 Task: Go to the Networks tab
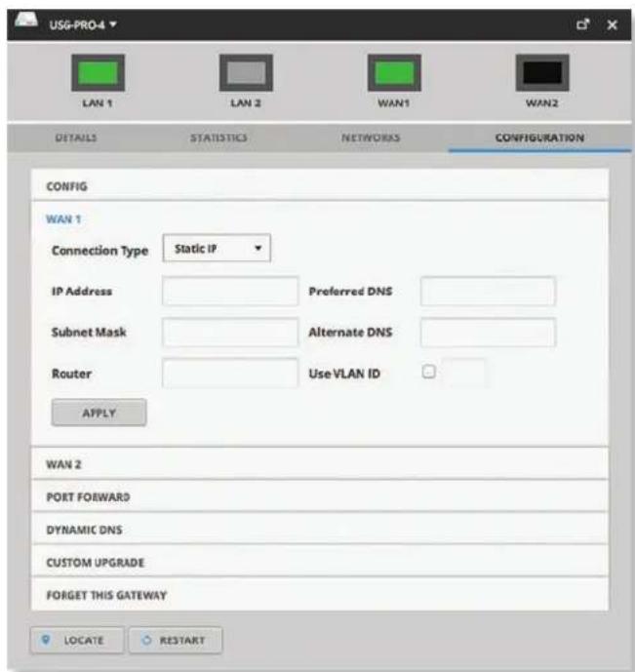371,138
